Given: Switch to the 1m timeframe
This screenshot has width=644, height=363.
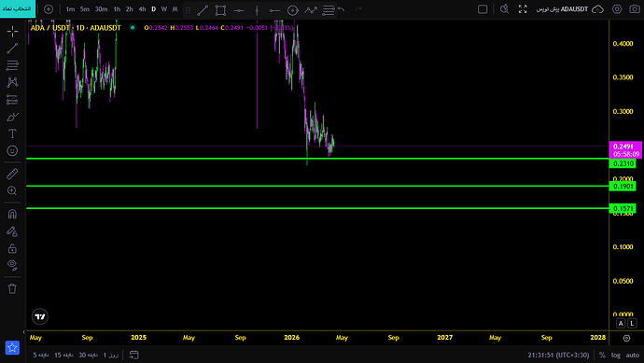Looking at the screenshot, I should 70,9.
